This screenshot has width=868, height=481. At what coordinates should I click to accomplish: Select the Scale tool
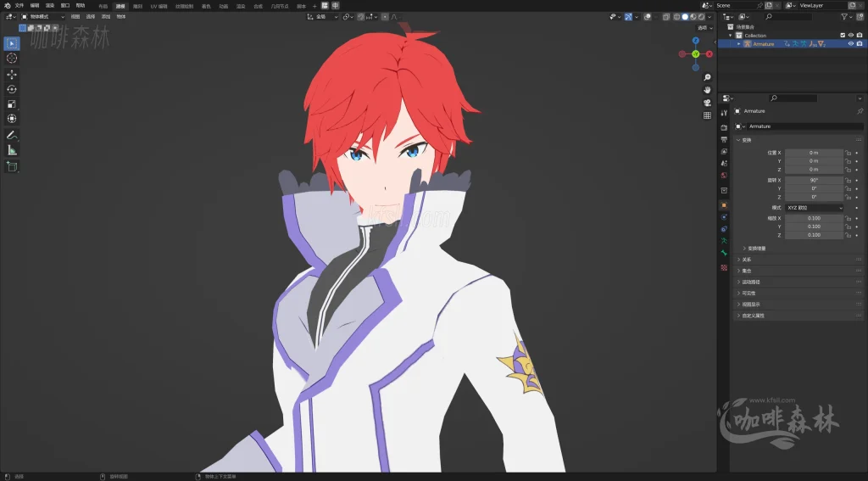pos(12,104)
